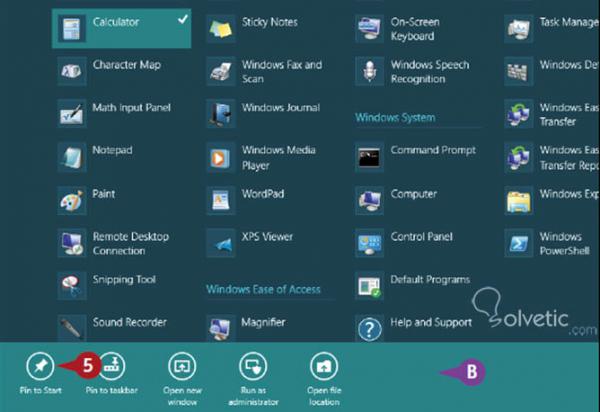
Task: Click the Open new window icon
Action: 182,366
